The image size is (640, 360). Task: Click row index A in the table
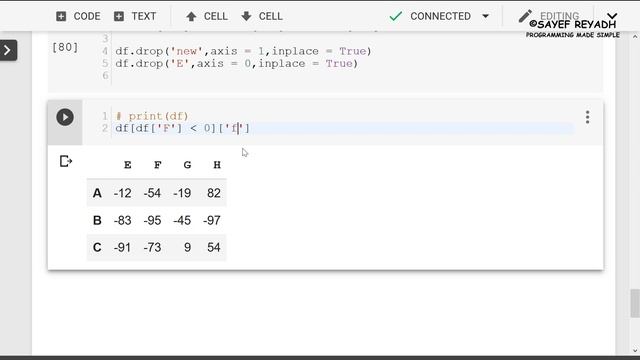tap(97, 193)
